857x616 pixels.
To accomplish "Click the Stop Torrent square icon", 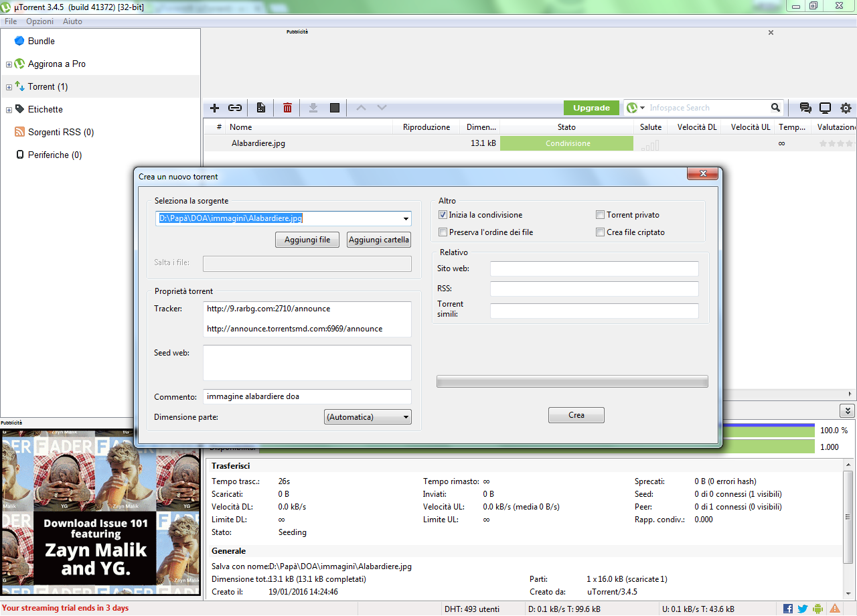I will tap(335, 108).
